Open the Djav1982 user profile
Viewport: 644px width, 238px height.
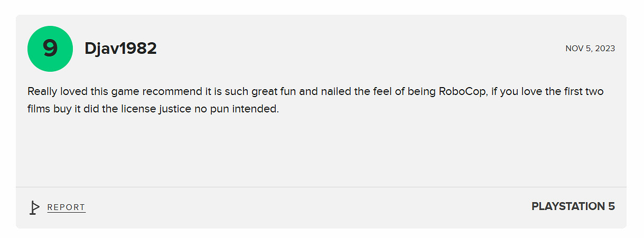coord(120,49)
